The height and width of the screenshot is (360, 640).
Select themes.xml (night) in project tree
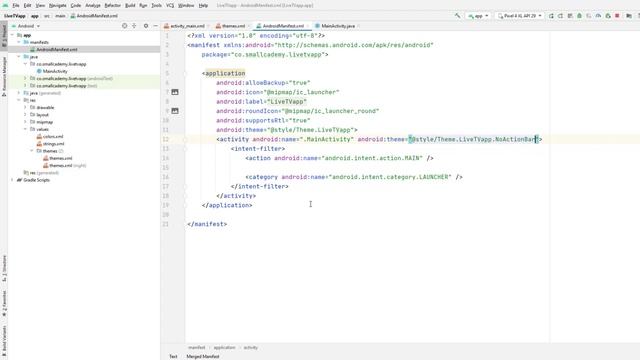pos(67,165)
